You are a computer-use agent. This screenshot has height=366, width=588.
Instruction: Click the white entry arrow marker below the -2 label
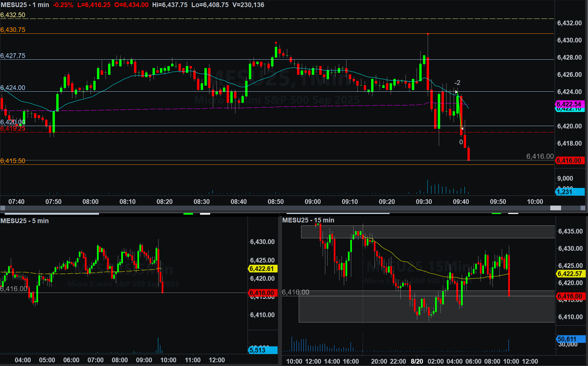tap(456, 92)
